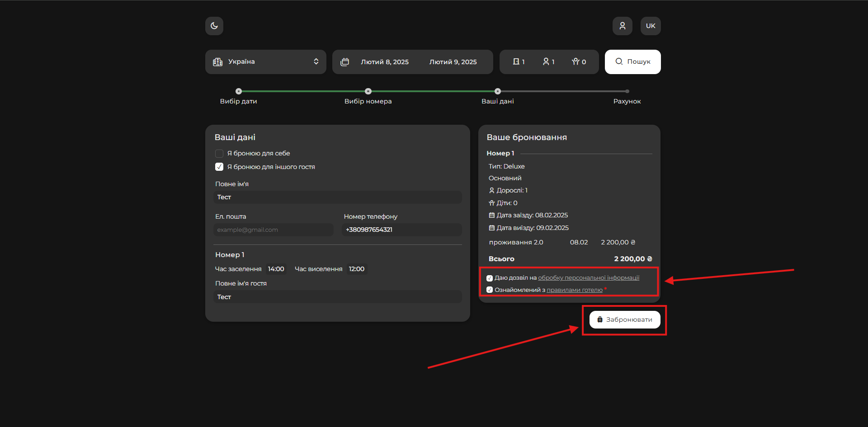Toggle personal data processing consent checkbox

click(x=490, y=278)
